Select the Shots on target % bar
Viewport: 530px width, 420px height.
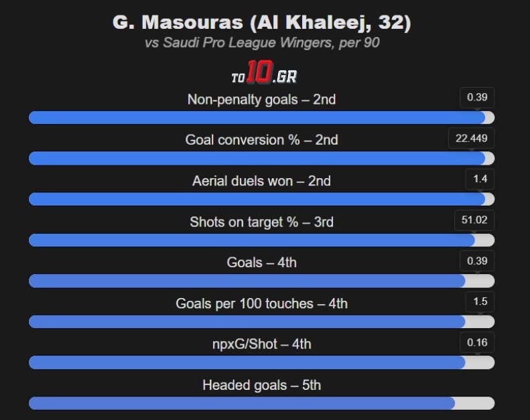(261, 240)
